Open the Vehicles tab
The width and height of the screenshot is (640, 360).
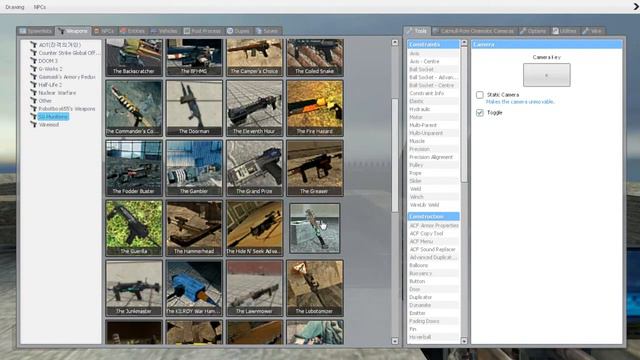pyautogui.click(x=164, y=31)
